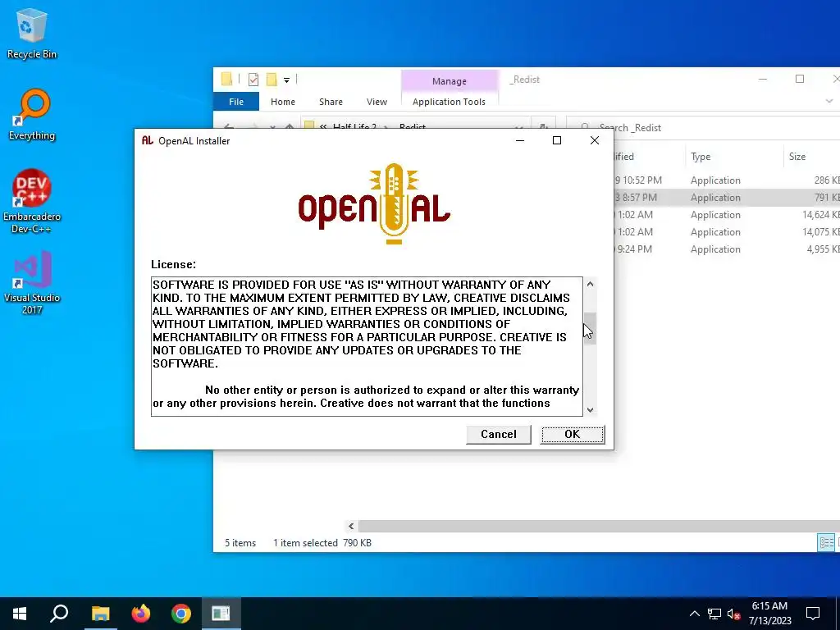This screenshot has width=840, height=630.
Task: Minimize the _Redist Explorer window
Action: pyautogui.click(x=763, y=80)
